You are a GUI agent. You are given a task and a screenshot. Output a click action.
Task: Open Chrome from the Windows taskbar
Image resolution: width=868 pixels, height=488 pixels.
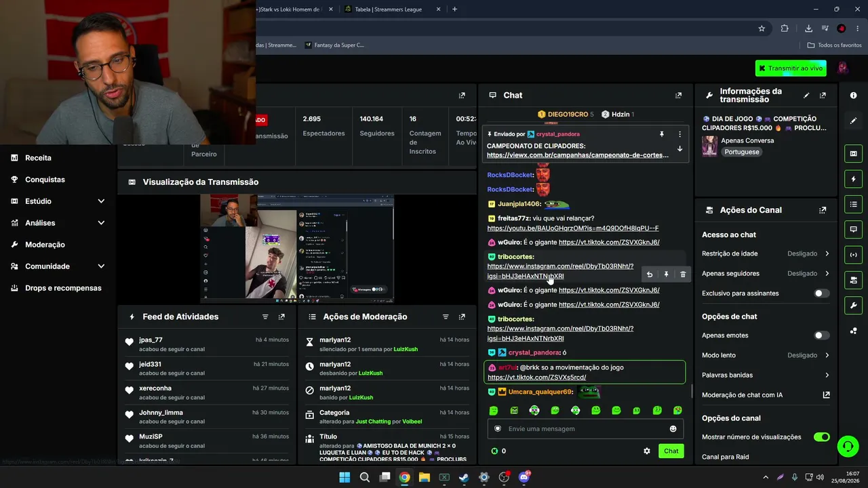(x=404, y=477)
